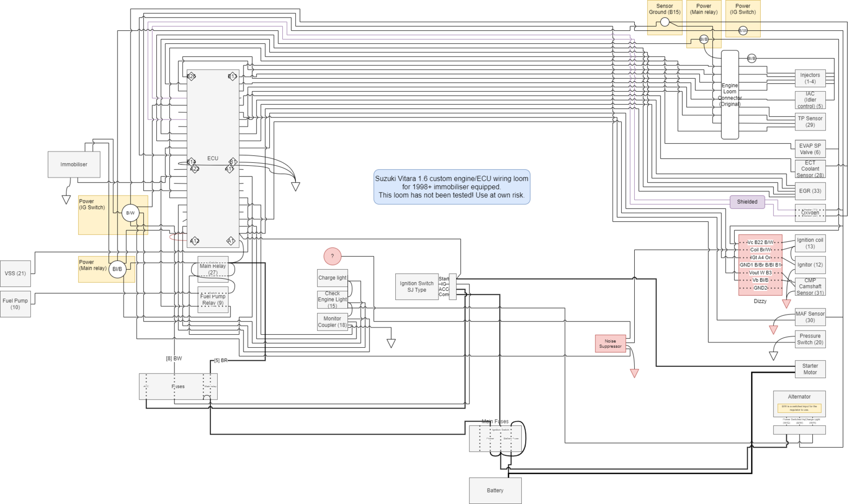The width and height of the screenshot is (848, 504).
Task: Select the Ignition coil (13) box
Action: pos(810,243)
